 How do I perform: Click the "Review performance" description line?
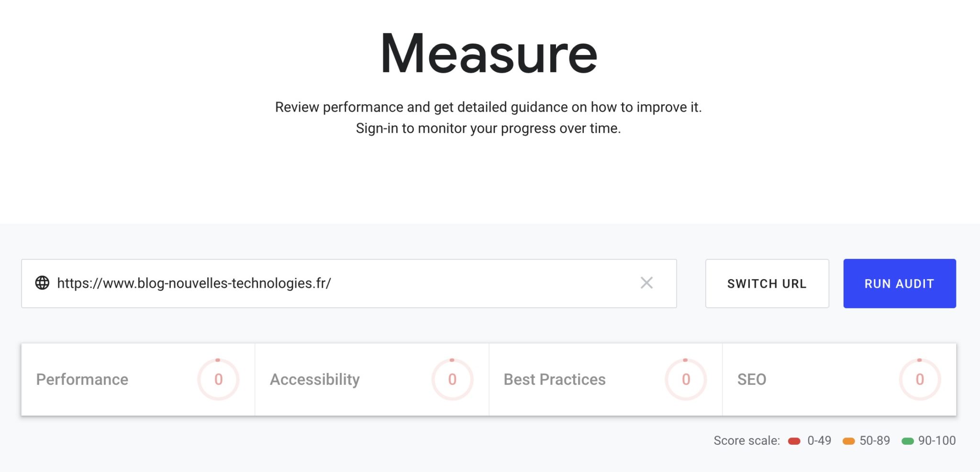(x=488, y=107)
